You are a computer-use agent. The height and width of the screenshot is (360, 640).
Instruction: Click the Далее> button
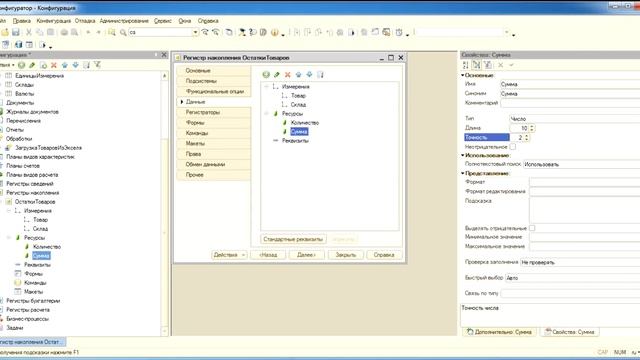coord(307,255)
